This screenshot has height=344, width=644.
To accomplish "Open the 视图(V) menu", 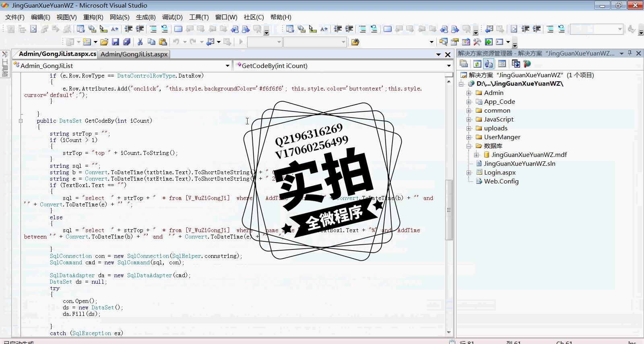I will point(67,17).
